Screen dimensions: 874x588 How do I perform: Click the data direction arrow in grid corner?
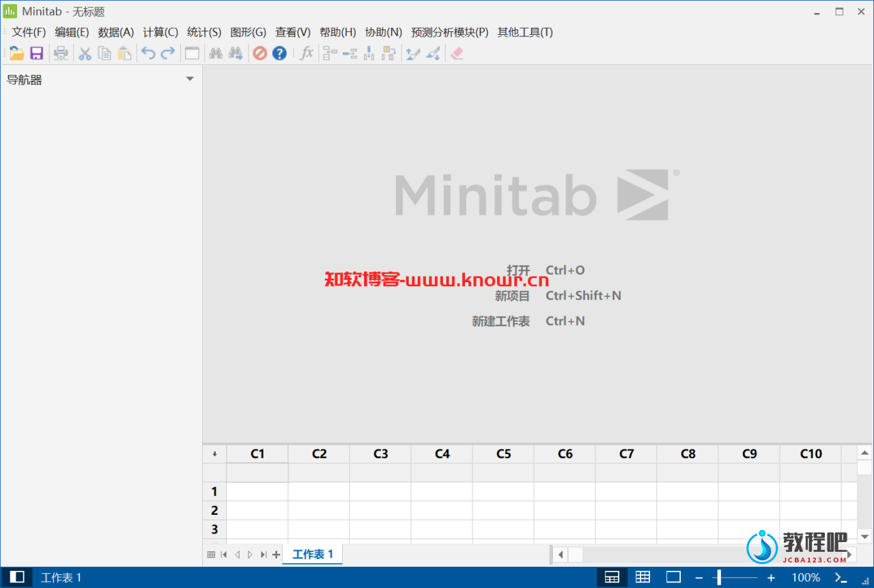[214, 454]
